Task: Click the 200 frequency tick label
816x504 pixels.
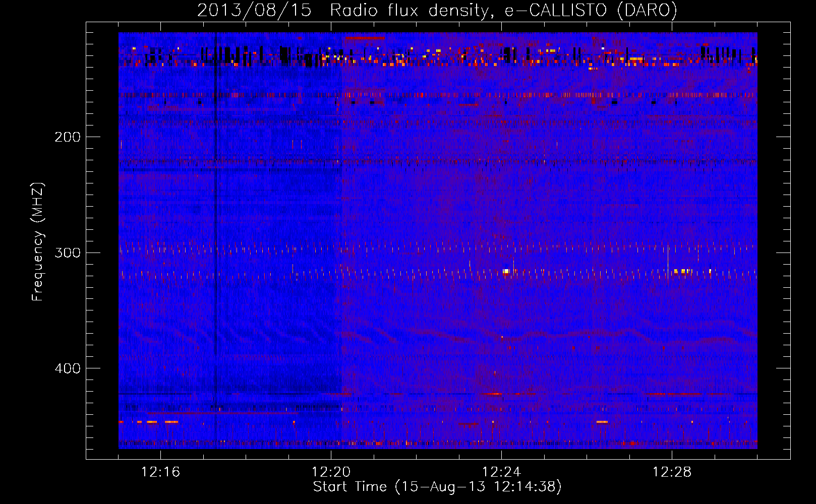Action: (68, 137)
